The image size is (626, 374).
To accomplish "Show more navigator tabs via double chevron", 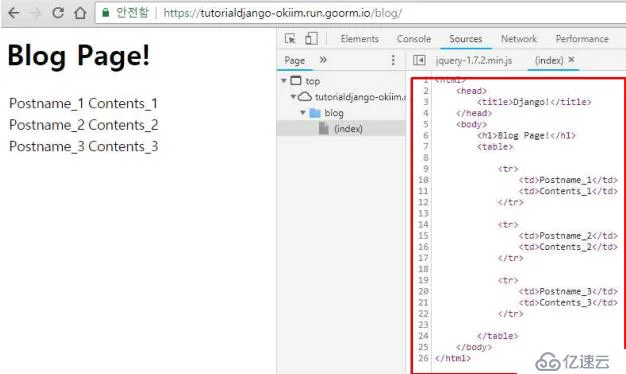I will 323,60.
